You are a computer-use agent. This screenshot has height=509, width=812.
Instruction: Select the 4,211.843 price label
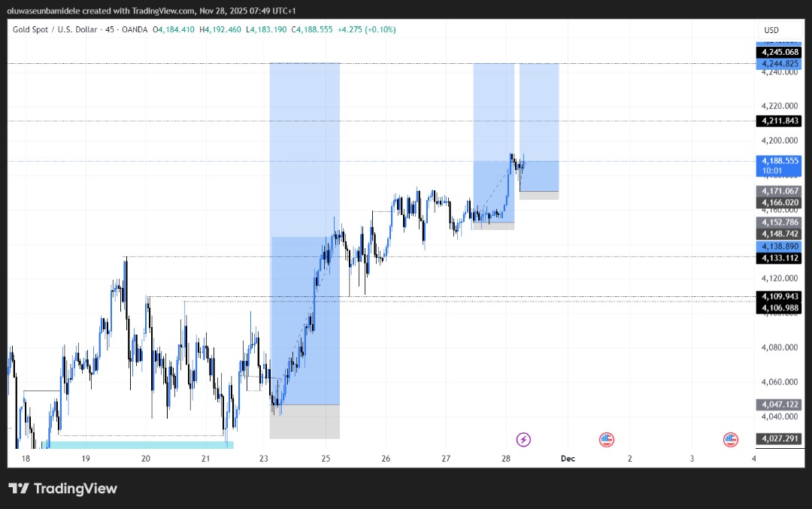(779, 120)
